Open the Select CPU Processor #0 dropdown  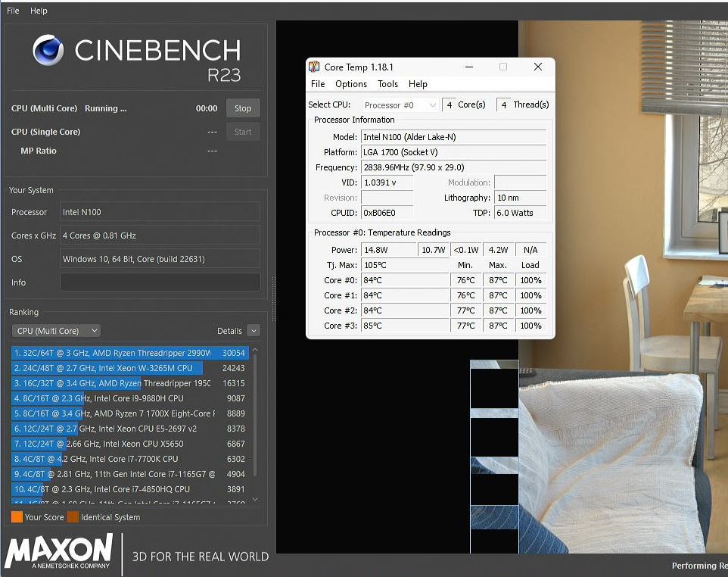(x=400, y=105)
